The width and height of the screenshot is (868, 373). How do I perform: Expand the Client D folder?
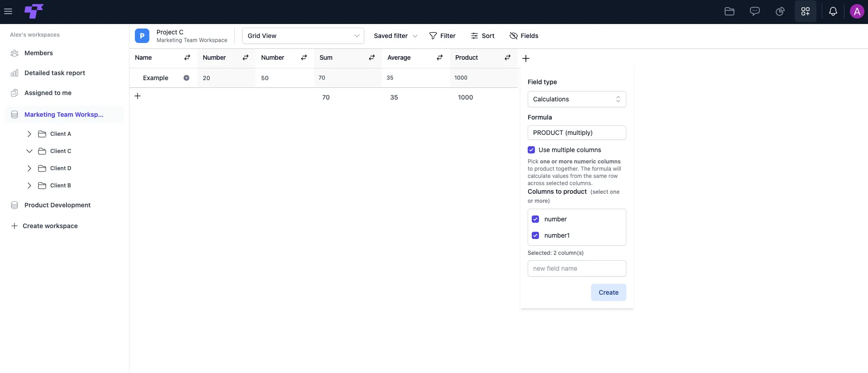coord(29,168)
